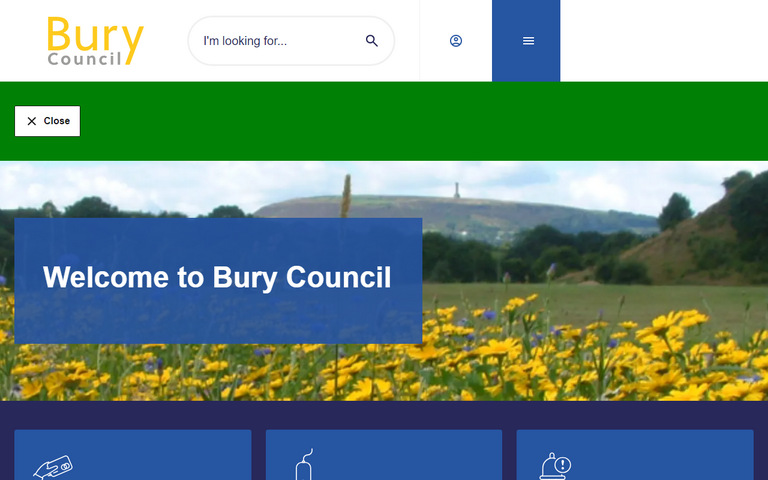Image resolution: width=768 pixels, height=480 pixels.
Task: Open the hamburger navigation menu
Action: point(528,41)
